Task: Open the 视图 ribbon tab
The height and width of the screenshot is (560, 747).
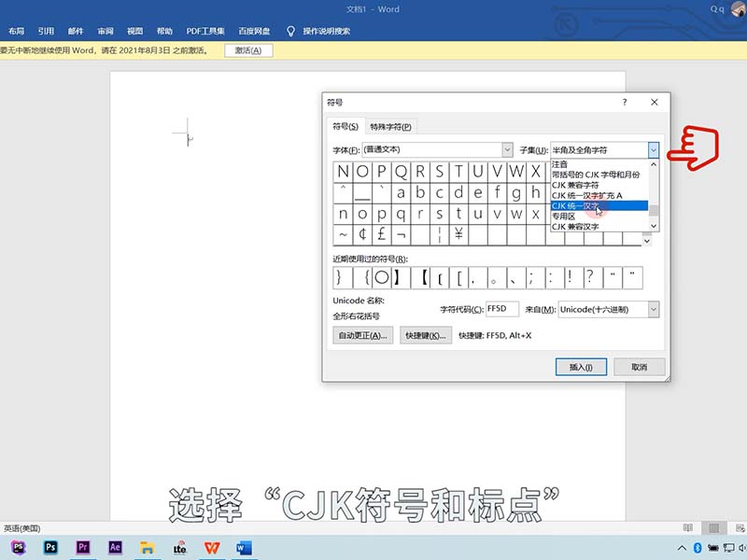Action: [x=134, y=32]
